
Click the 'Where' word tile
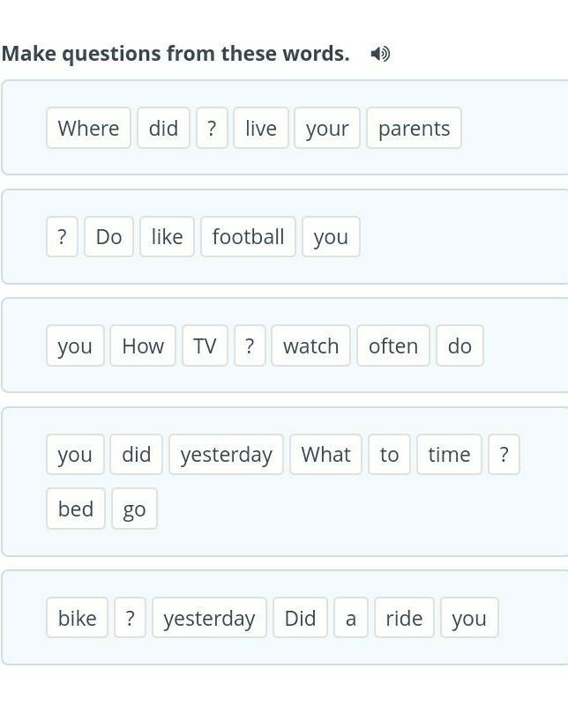click(88, 129)
